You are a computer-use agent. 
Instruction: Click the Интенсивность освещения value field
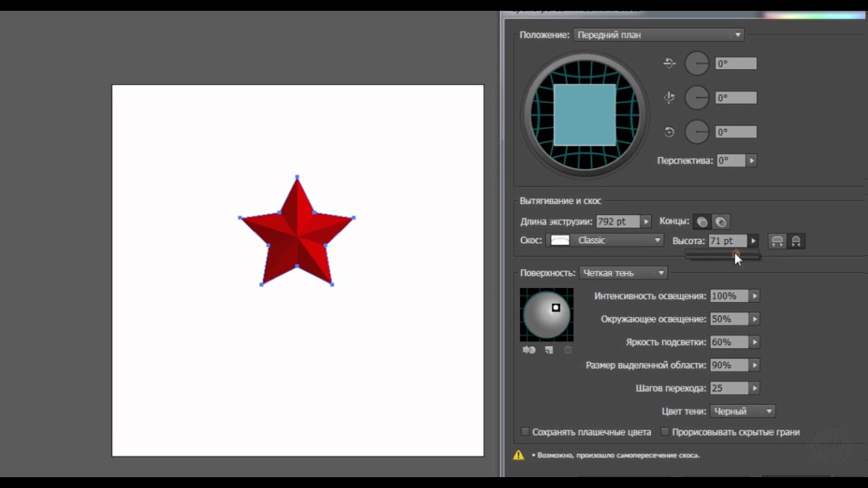[x=729, y=296]
